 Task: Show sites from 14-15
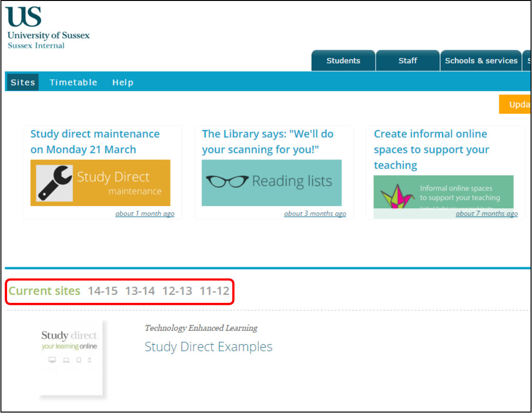103,291
